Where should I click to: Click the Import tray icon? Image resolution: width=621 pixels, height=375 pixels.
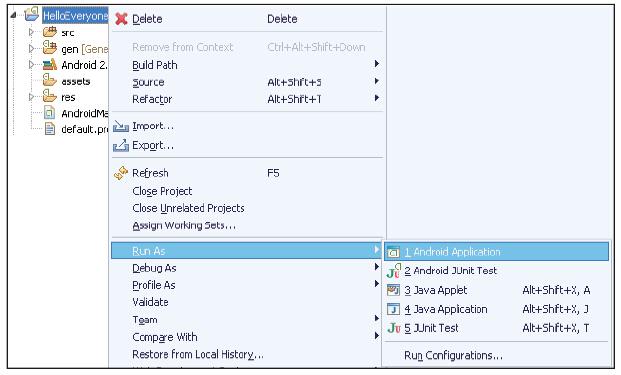121,126
